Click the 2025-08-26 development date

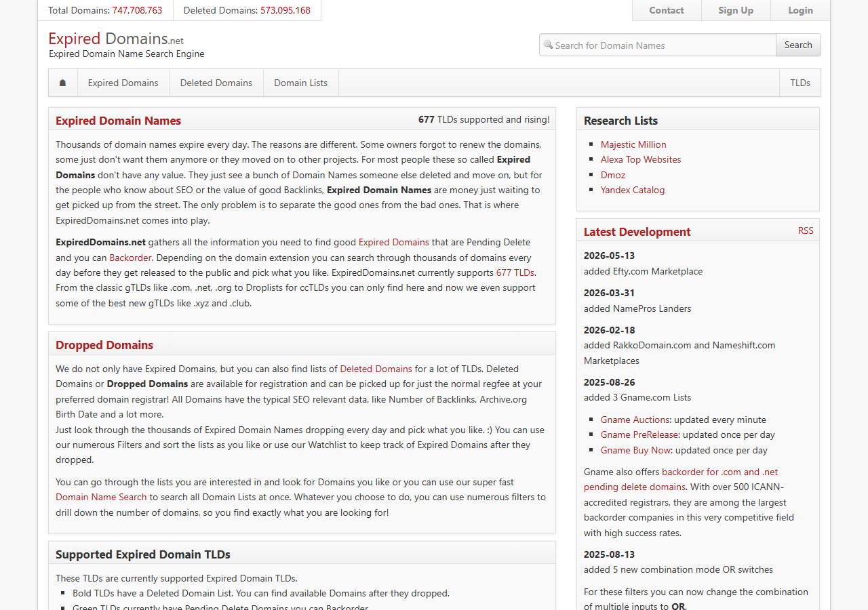point(610,382)
